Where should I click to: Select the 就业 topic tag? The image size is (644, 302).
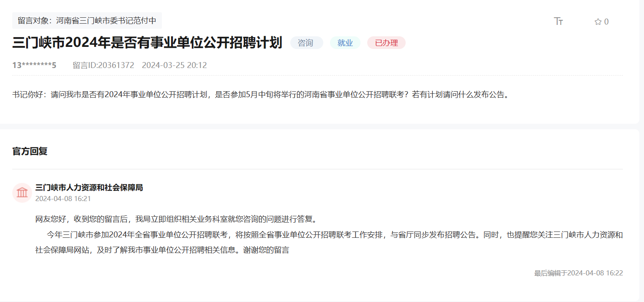pos(345,43)
